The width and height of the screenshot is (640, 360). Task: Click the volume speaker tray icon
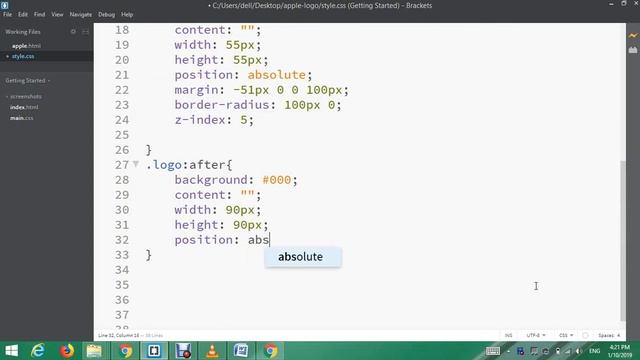(x=579, y=351)
